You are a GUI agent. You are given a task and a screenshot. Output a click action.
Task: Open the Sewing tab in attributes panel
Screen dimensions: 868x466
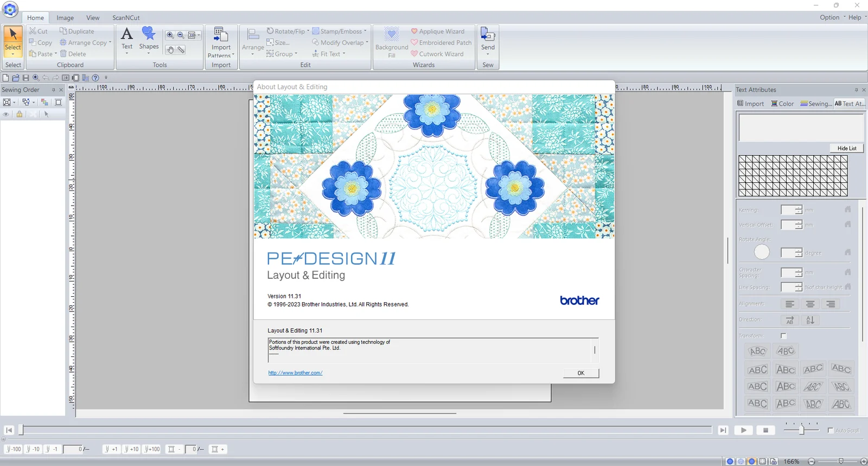pyautogui.click(x=815, y=104)
